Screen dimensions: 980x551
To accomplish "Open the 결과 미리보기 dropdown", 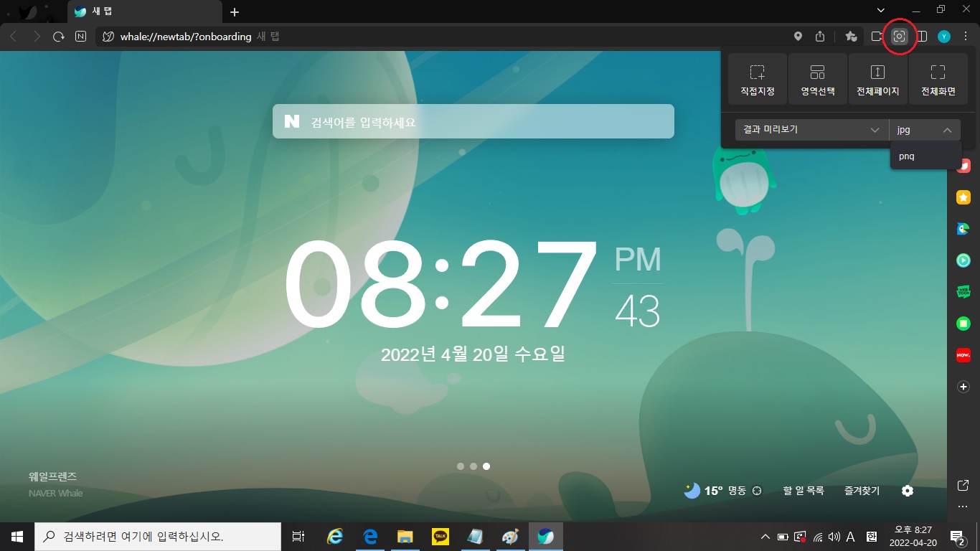I will (x=811, y=130).
